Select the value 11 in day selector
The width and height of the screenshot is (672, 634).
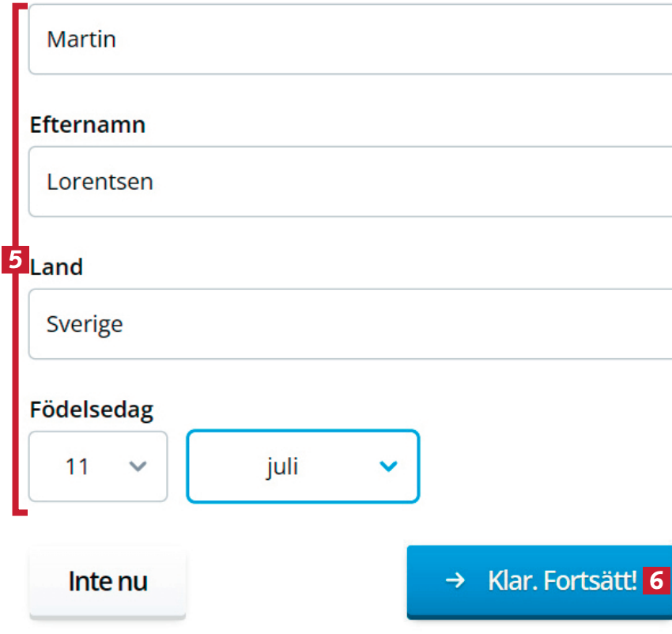[77, 466]
